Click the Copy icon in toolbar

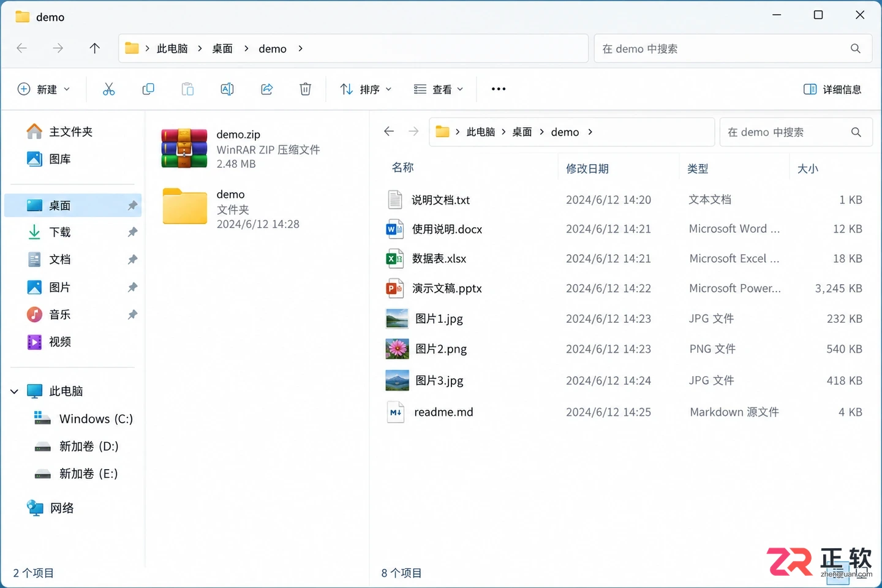coord(148,89)
